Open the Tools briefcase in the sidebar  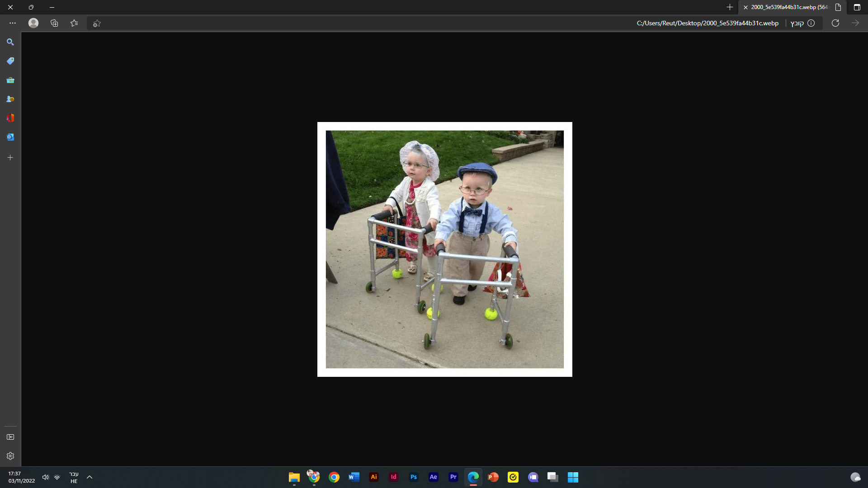[10, 80]
